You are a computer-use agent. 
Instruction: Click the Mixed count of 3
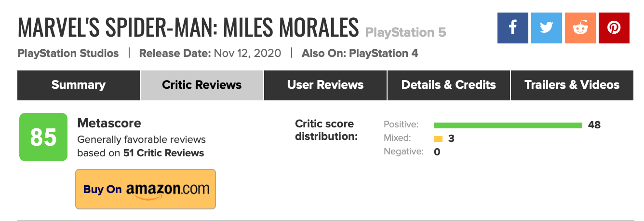coord(451,139)
